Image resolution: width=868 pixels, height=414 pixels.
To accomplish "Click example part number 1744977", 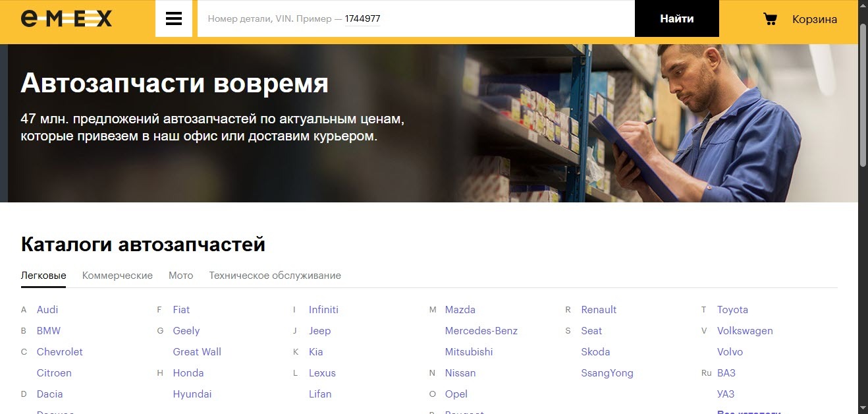I will tap(362, 19).
